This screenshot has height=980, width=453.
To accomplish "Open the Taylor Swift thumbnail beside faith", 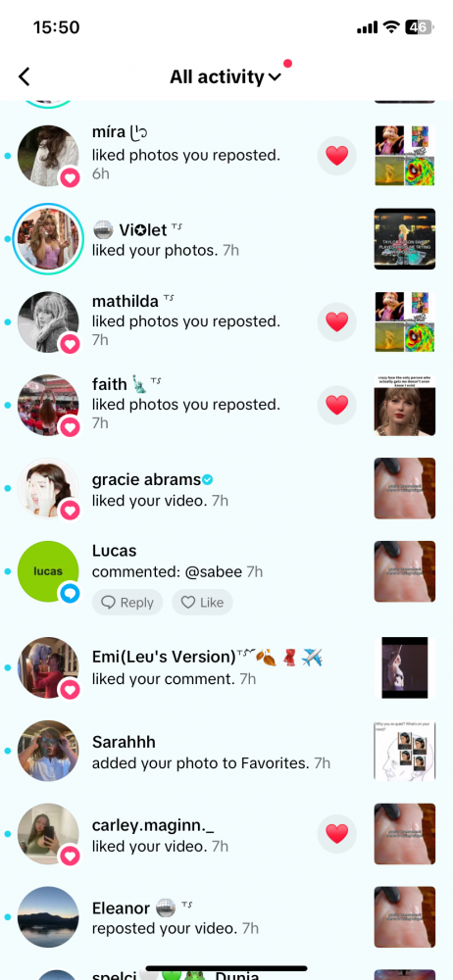I will [405, 405].
